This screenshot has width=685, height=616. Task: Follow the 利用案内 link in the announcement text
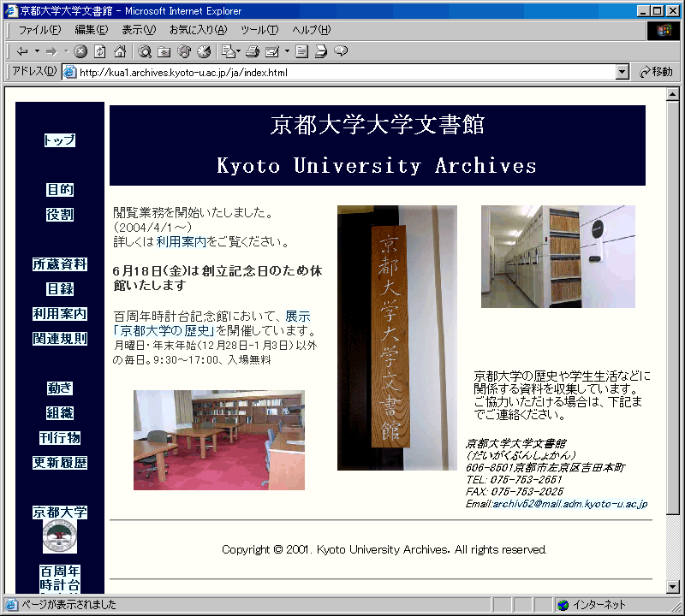pos(181,241)
